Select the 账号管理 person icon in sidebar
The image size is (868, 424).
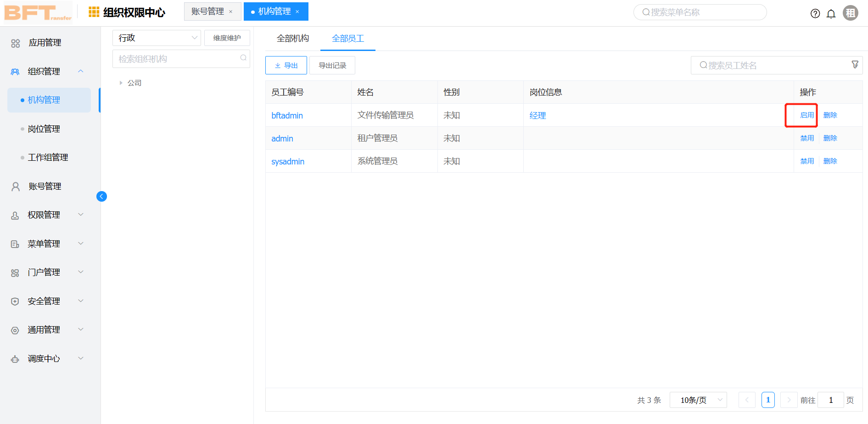click(x=14, y=186)
